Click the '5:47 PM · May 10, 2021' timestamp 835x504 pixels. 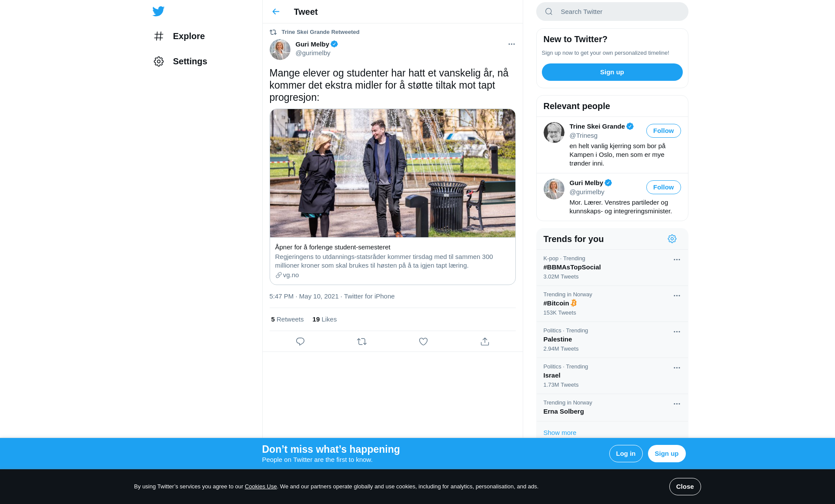[304, 296]
